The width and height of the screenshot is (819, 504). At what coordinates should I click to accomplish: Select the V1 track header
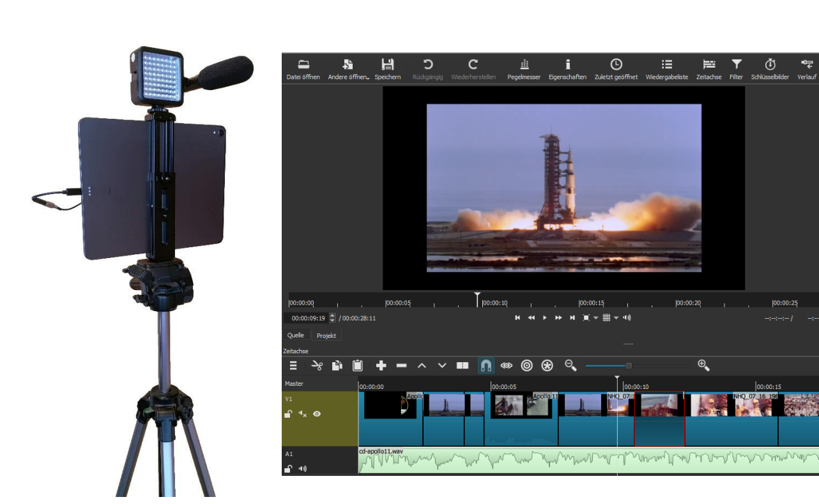(x=320, y=419)
